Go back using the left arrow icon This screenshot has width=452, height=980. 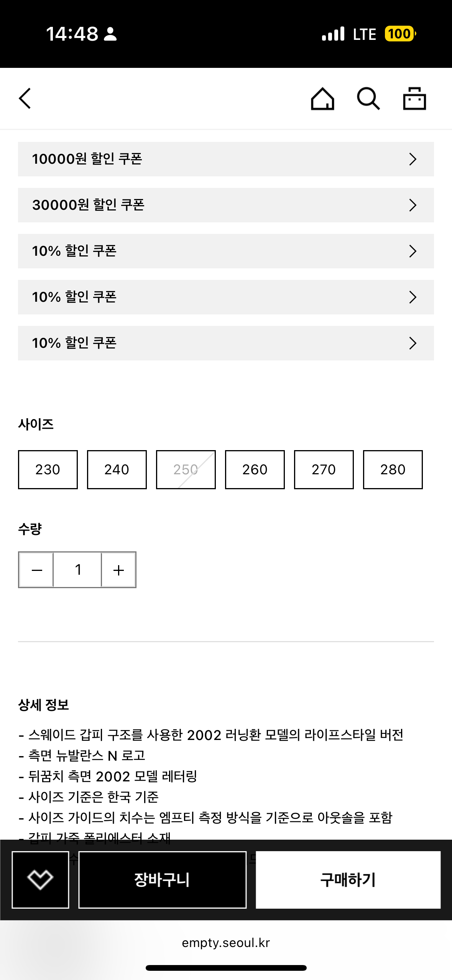click(25, 99)
